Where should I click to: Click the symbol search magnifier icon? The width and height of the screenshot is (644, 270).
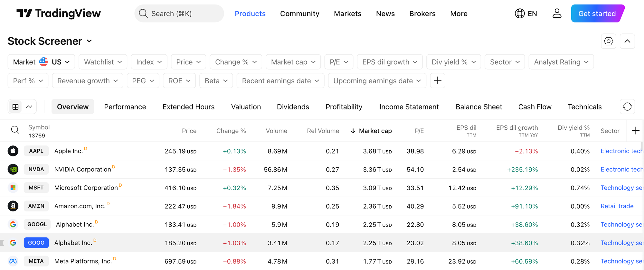[x=15, y=130]
